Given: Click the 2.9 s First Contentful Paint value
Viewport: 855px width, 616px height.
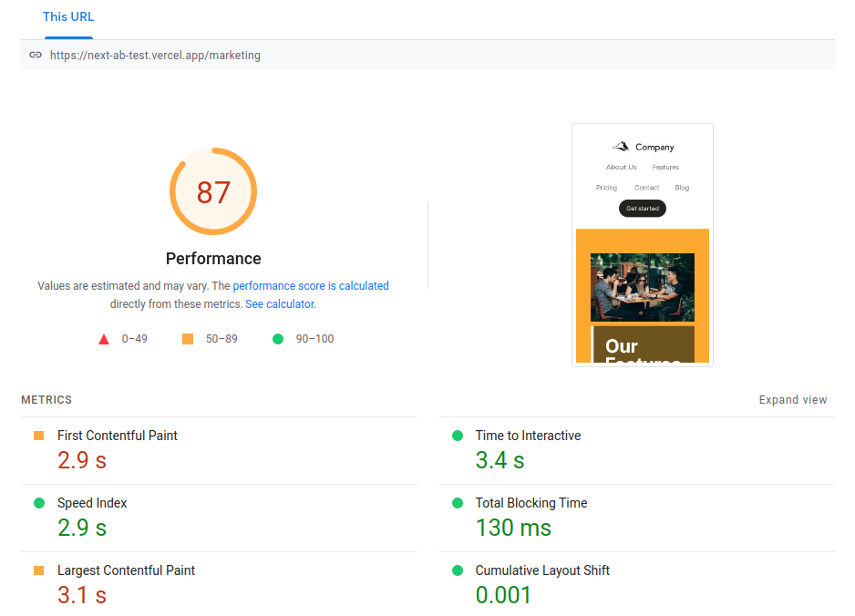Looking at the screenshot, I should click(x=82, y=461).
